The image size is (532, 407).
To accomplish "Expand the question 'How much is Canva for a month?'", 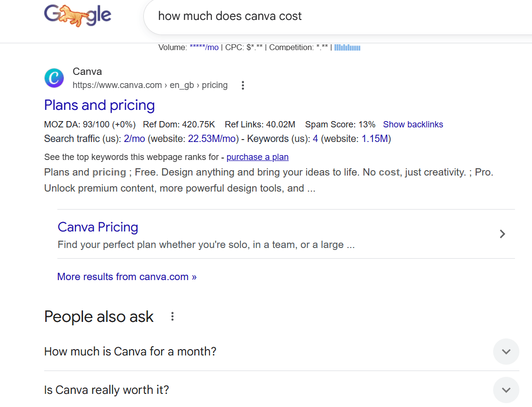I will click(506, 352).
